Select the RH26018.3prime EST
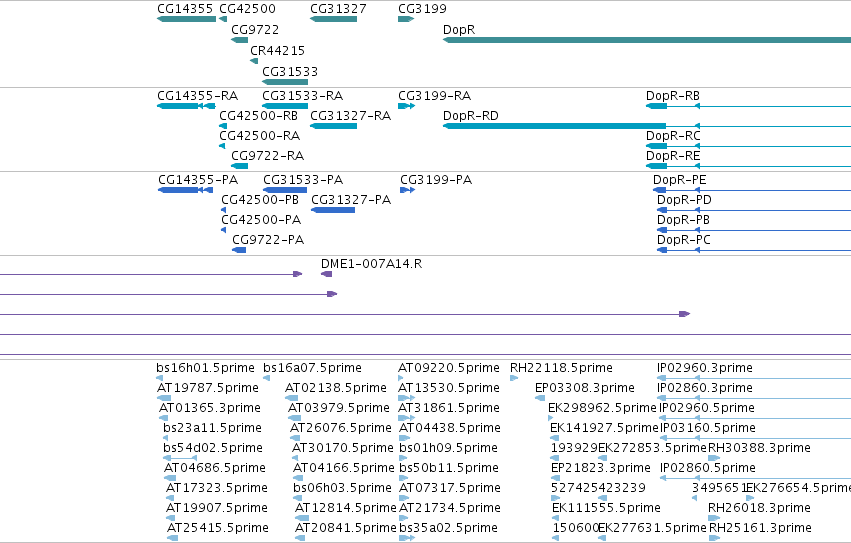 click(714, 518)
